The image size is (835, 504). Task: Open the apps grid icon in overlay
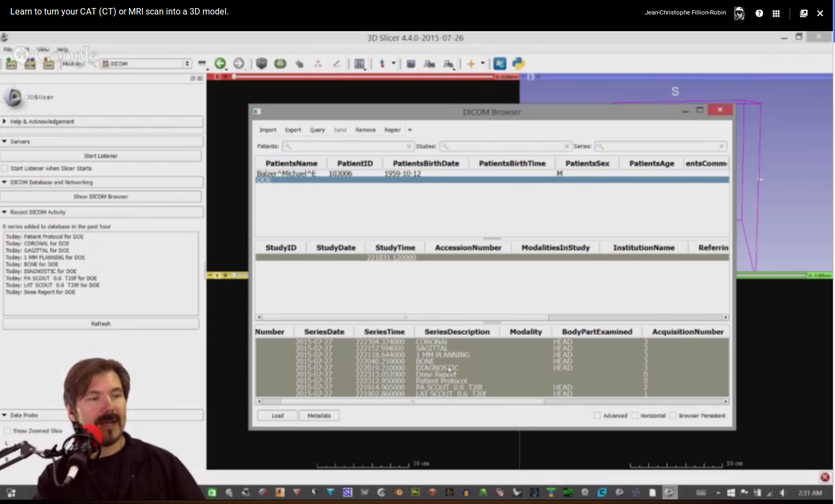776,13
